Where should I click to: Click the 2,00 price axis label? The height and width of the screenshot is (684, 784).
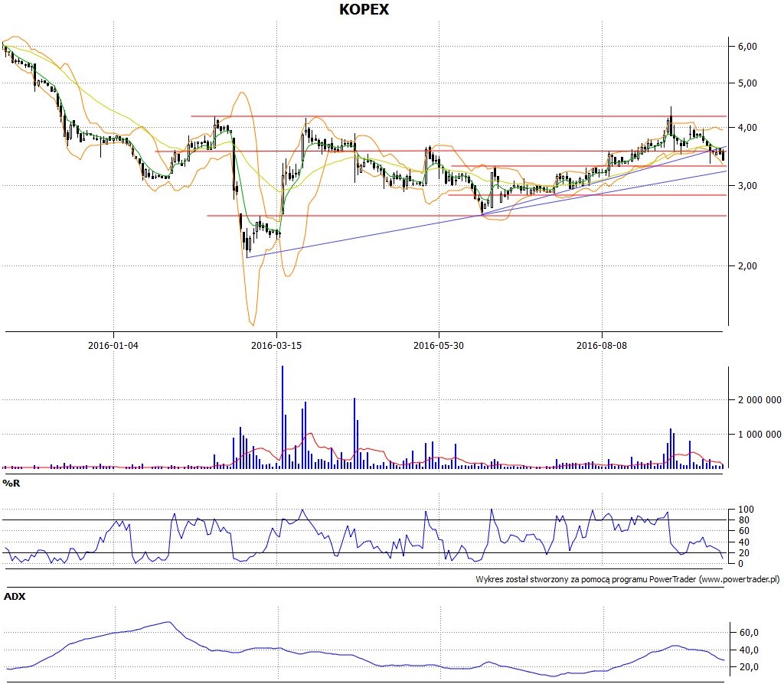click(x=747, y=266)
